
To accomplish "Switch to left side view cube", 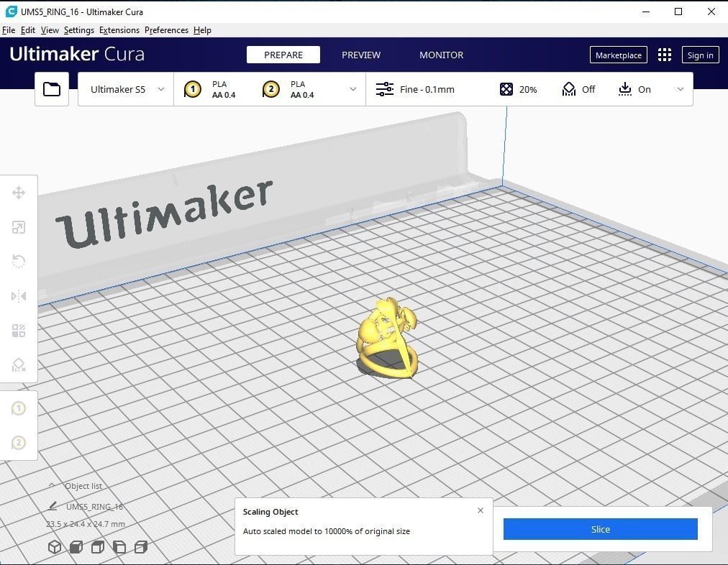I will [x=119, y=547].
